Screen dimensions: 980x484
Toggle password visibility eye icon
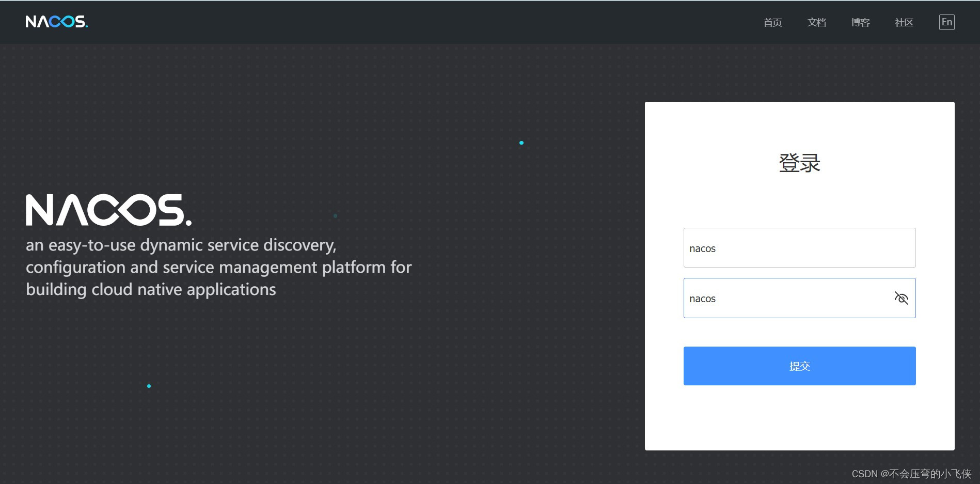pos(901,298)
